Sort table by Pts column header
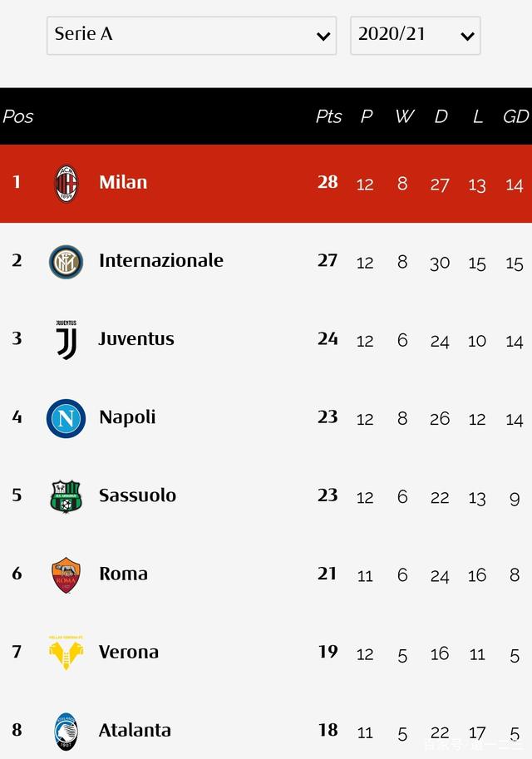This screenshot has width=532, height=759. (328, 116)
